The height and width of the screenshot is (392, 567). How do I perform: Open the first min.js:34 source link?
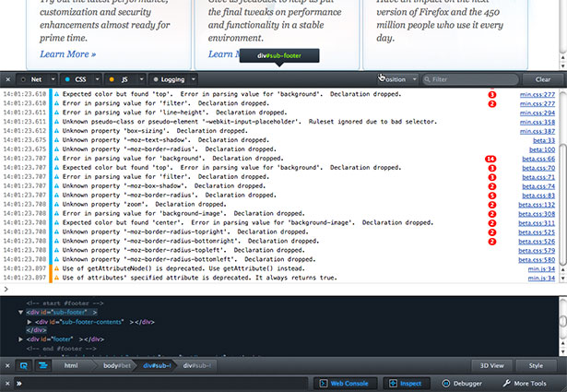point(541,269)
